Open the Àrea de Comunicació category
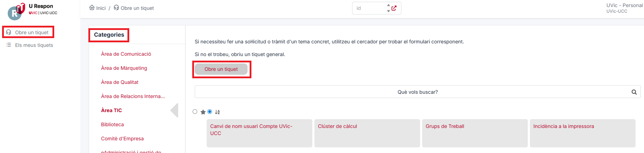The width and height of the screenshot is (644, 153). click(126, 54)
